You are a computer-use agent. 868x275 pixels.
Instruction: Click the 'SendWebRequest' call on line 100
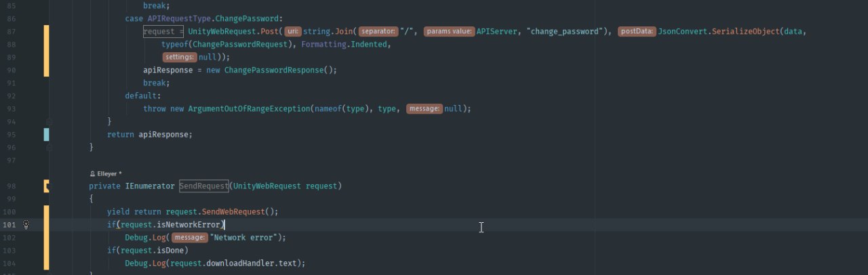point(233,211)
